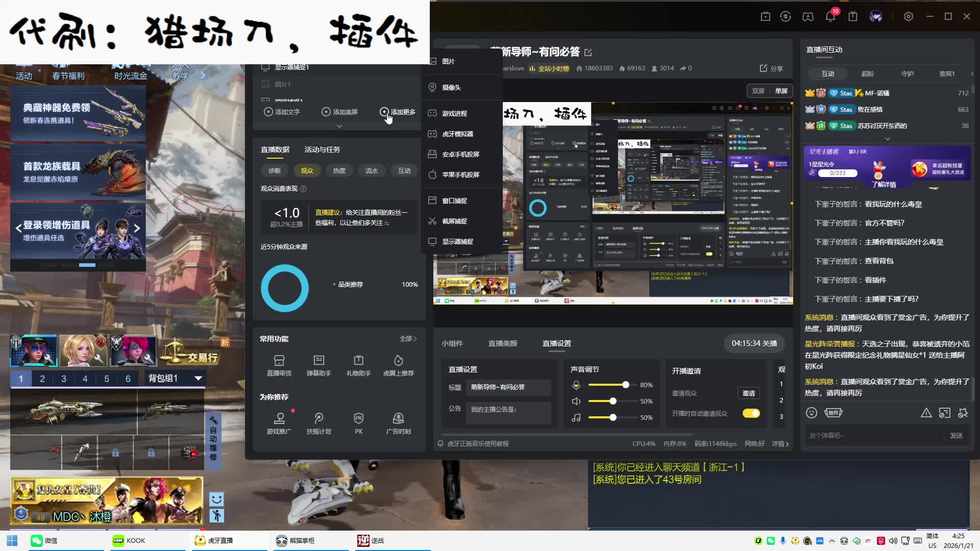Switch preview to 双屏 mode

tap(758, 91)
